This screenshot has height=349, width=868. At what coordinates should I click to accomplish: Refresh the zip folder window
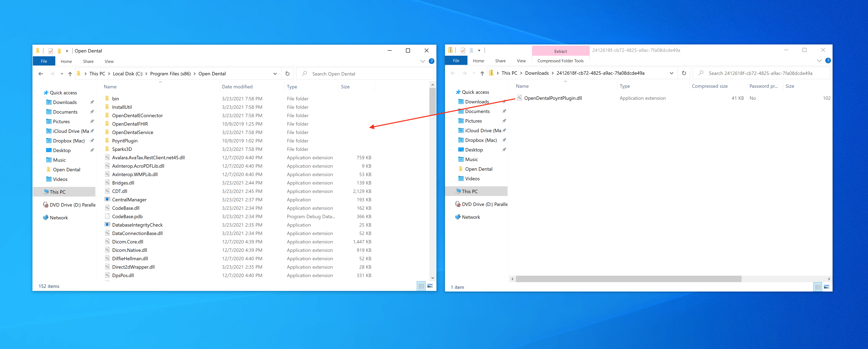coord(684,73)
